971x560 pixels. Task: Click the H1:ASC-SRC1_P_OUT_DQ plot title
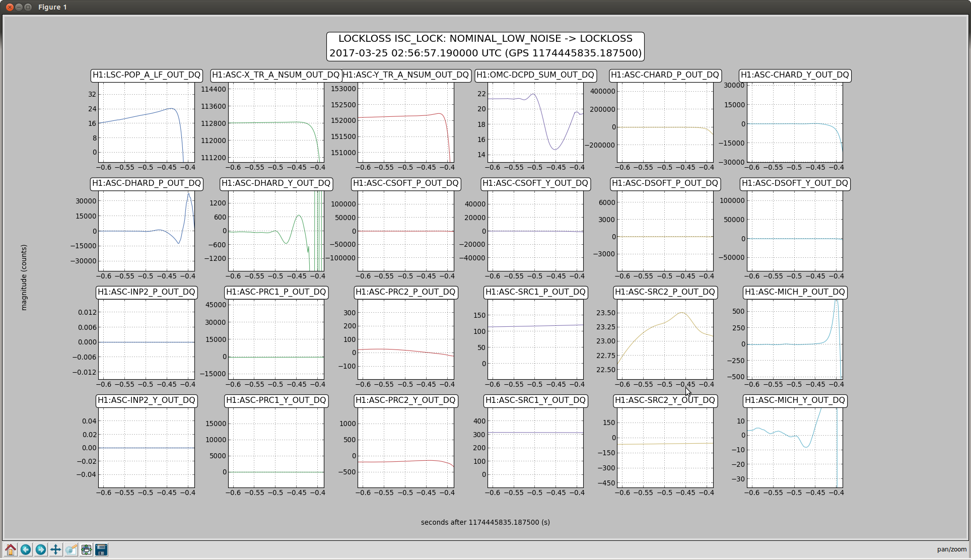pos(535,292)
